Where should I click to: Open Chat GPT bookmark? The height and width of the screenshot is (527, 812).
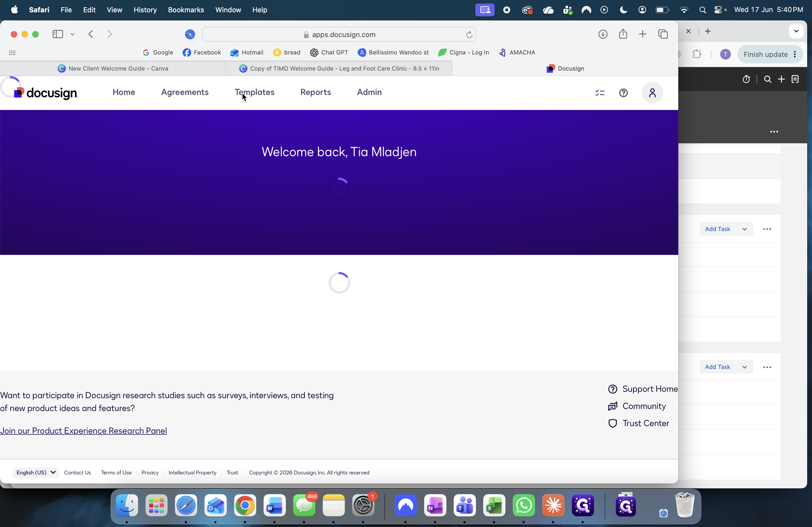click(x=329, y=53)
